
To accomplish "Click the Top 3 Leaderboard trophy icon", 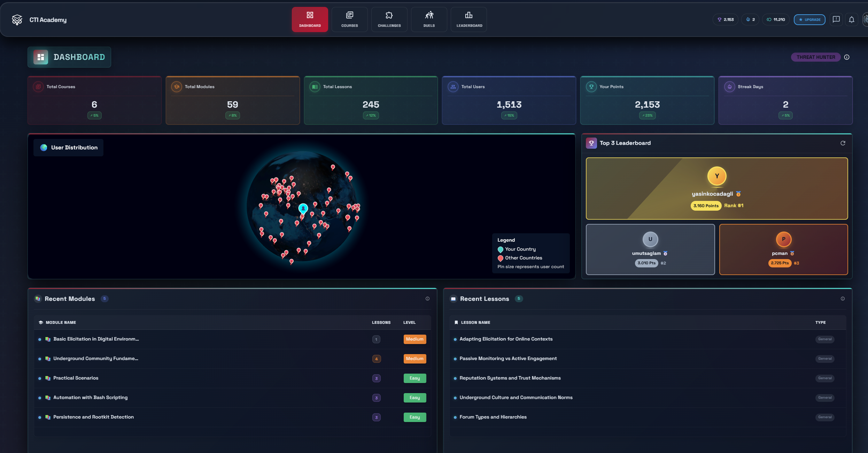I will pyautogui.click(x=591, y=143).
